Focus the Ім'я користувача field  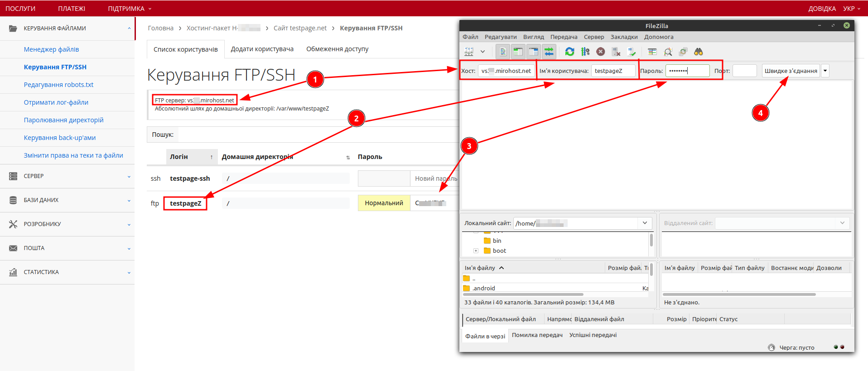click(613, 71)
